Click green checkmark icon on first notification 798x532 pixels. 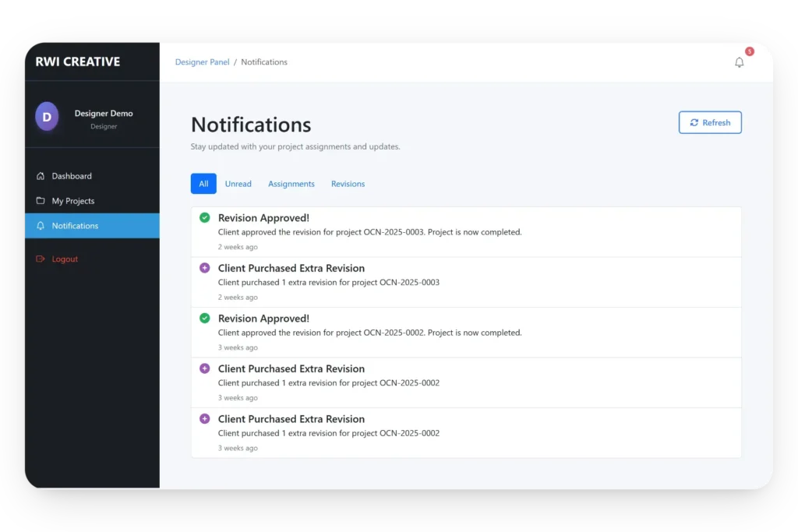pyautogui.click(x=204, y=218)
